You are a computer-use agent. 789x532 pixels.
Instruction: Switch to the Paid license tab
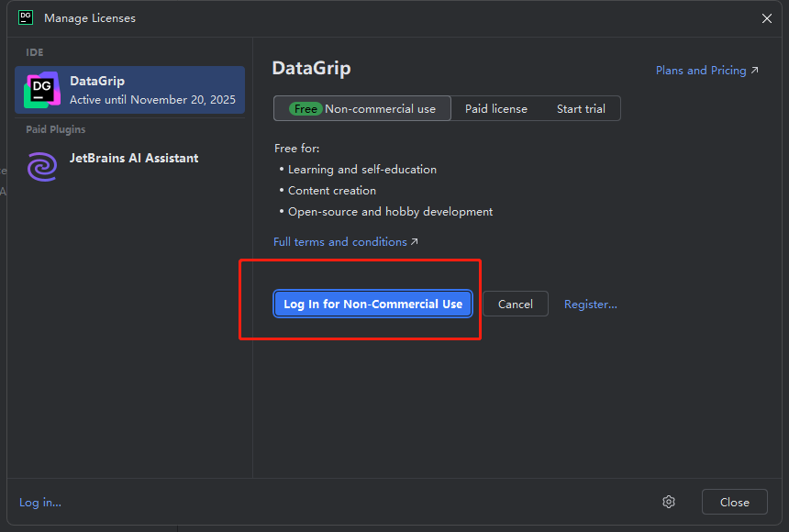pos(495,107)
